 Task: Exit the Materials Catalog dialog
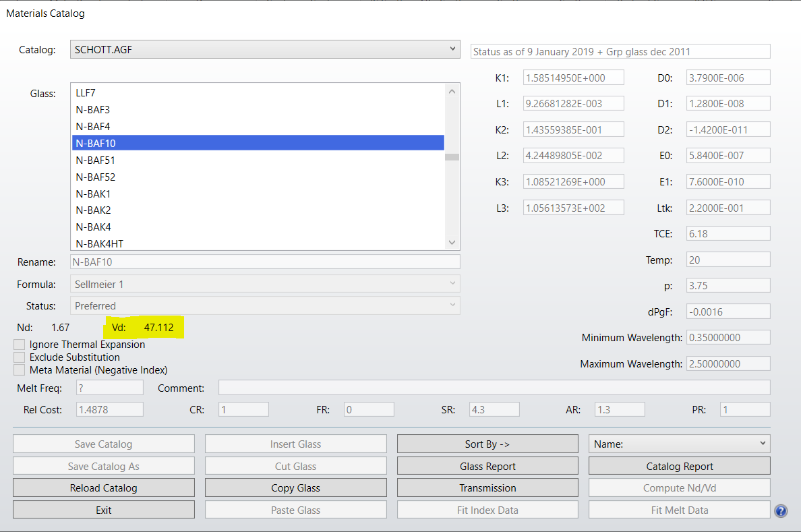coord(103,510)
